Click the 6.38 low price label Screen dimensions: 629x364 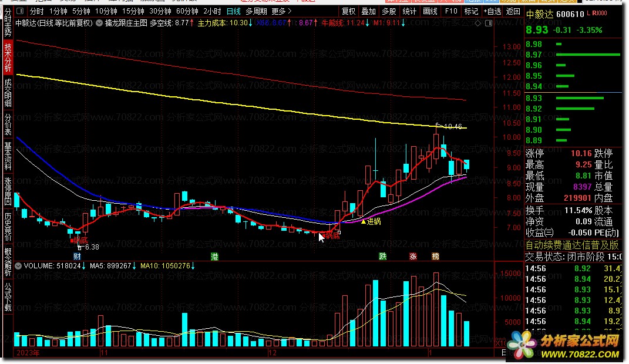[x=92, y=247]
